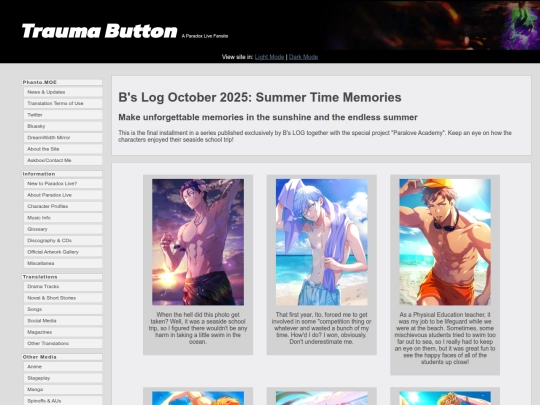540x405 pixels.
Task: Open the sunset swimmer illustration thumbnail
Action: (x=198, y=242)
